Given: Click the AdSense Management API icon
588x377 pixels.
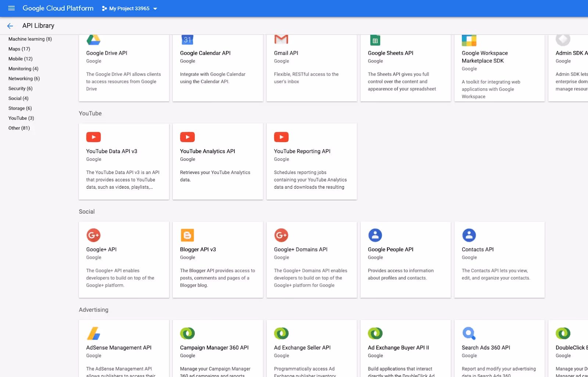Looking at the screenshot, I should 94,333.
